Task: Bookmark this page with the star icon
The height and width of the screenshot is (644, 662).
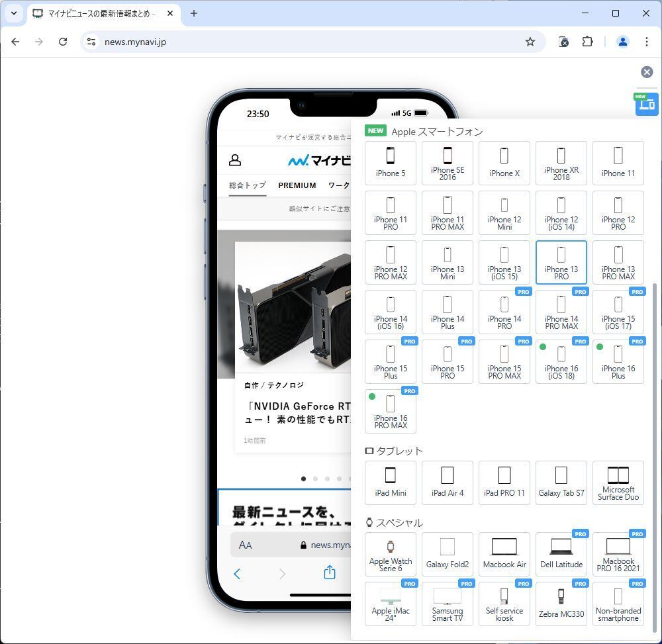Action: coord(530,42)
